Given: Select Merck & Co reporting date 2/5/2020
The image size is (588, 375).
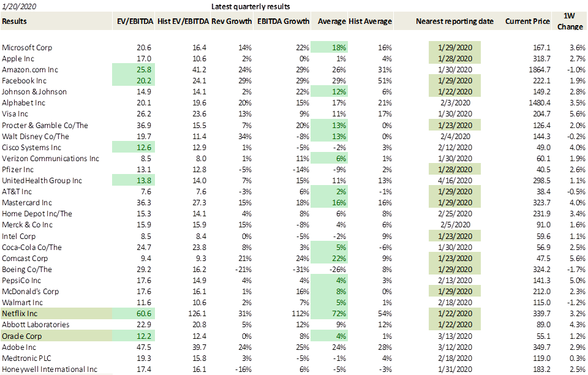Looking at the screenshot, I should tap(454, 225).
